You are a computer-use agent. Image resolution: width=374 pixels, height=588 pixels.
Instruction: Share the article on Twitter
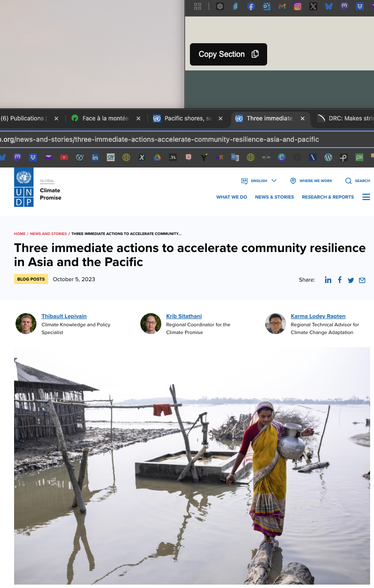(x=351, y=280)
